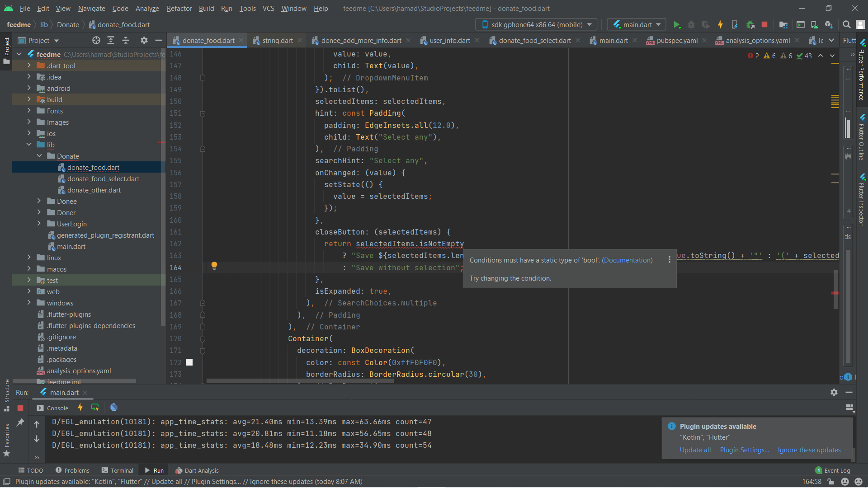Screen dimensions: 868x488
Task: Toggle fold marker at line 154
Action: [203, 149]
